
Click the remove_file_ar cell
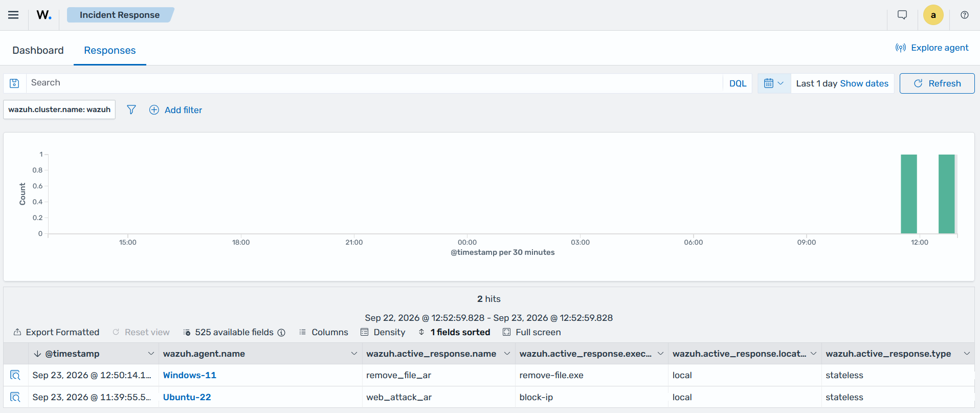pyautogui.click(x=438, y=375)
